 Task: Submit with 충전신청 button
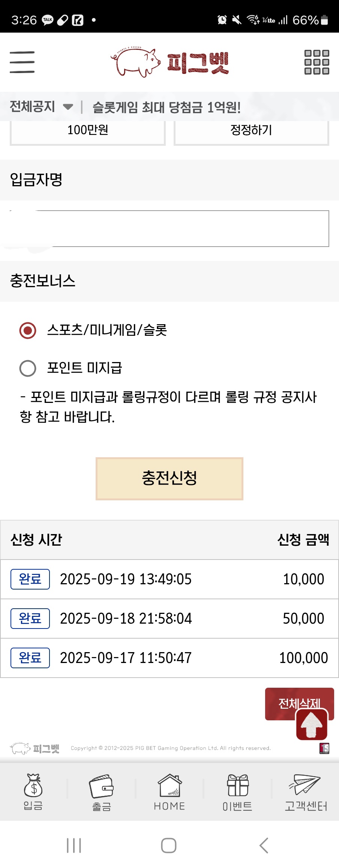pyautogui.click(x=169, y=479)
